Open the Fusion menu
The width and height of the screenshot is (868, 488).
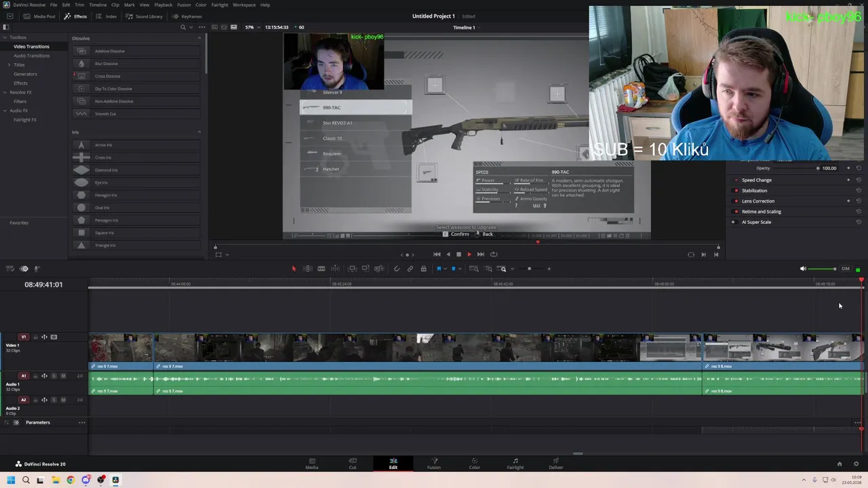coord(184,5)
